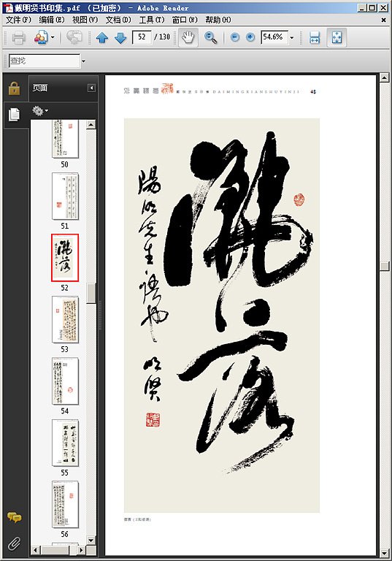Select page 53 thumbnail

pyautogui.click(x=65, y=319)
